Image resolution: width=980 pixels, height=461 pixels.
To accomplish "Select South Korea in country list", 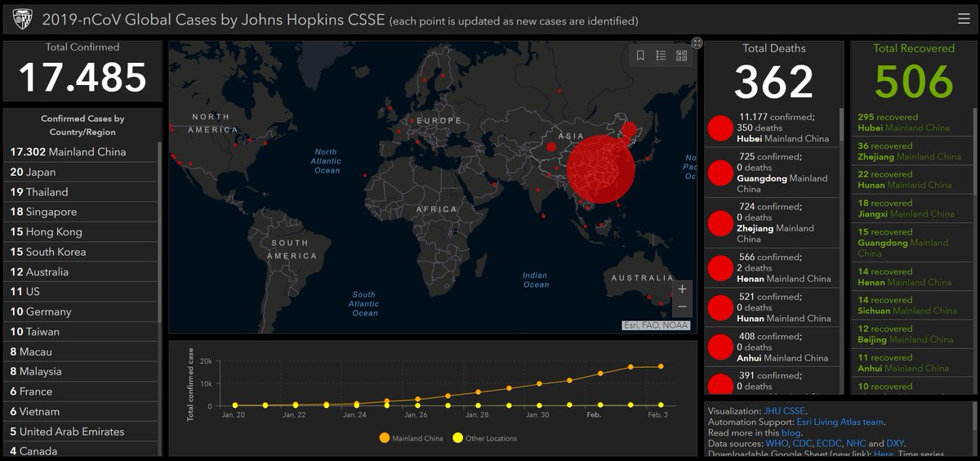I will click(81, 252).
